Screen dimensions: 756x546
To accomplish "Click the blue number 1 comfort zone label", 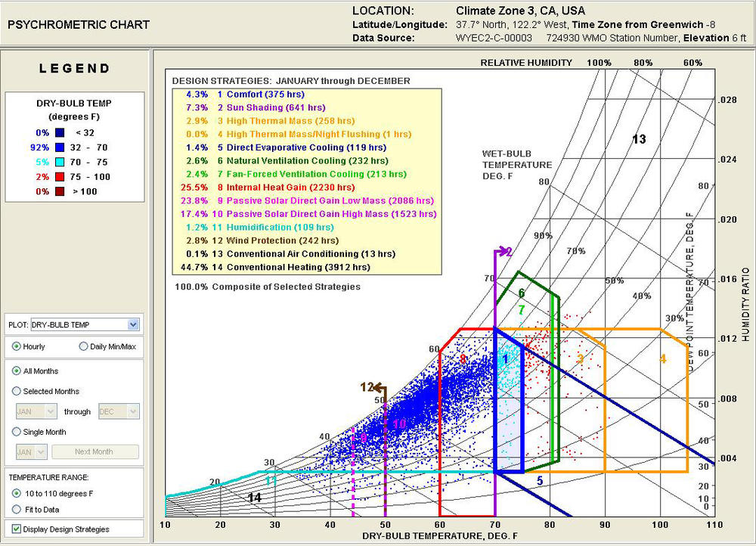I will tap(505, 359).
